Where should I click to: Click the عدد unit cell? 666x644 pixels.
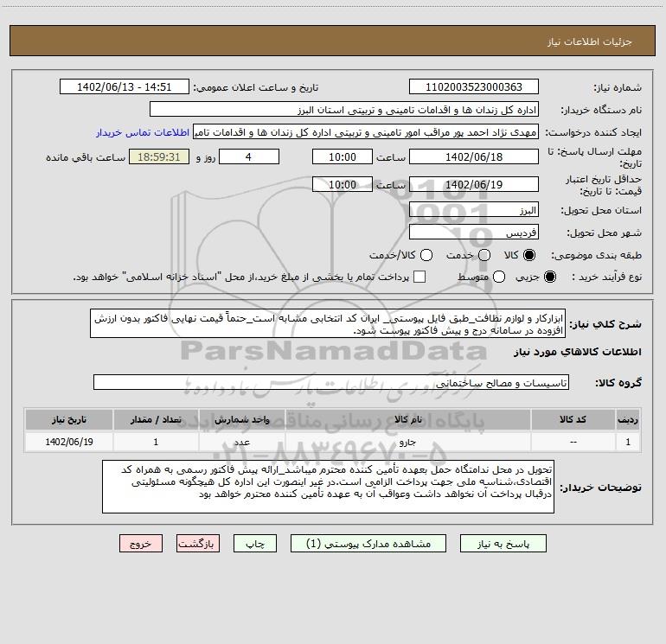(241, 442)
